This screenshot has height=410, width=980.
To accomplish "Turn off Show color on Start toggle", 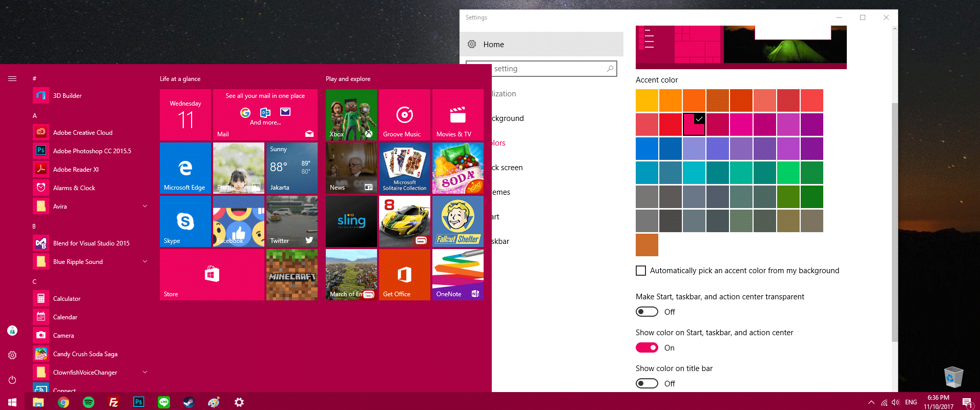I will click(647, 347).
